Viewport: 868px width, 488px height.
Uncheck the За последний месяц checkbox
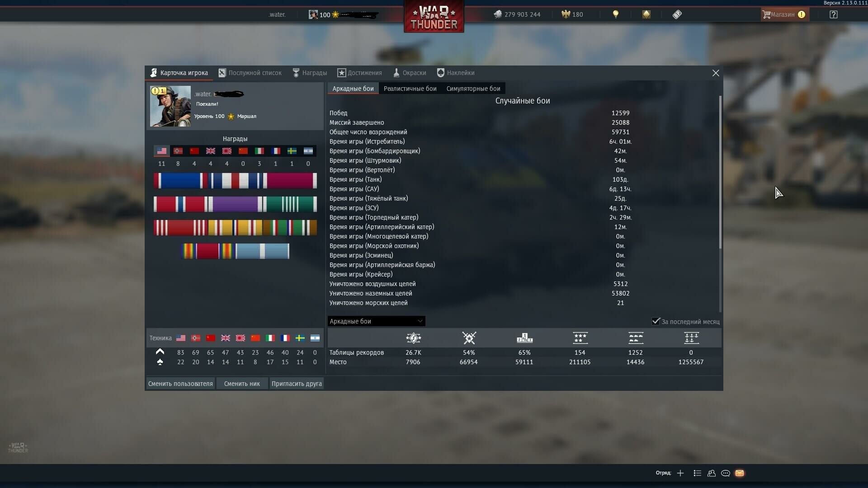(656, 321)
